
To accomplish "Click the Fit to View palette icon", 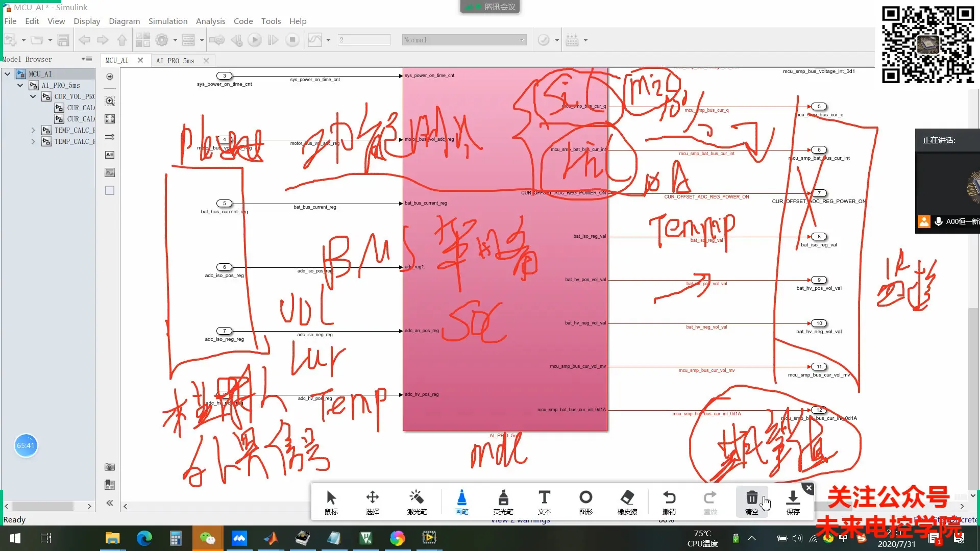I will [x=110, y=119].
